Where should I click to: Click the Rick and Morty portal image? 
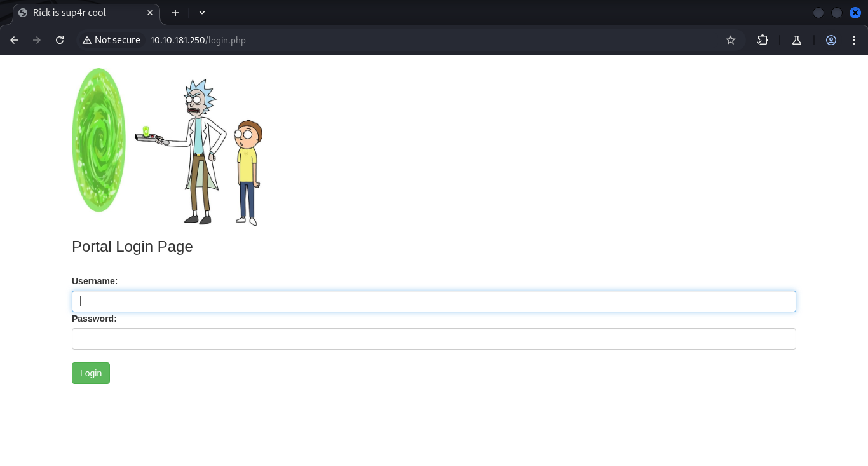click(167, 146)
